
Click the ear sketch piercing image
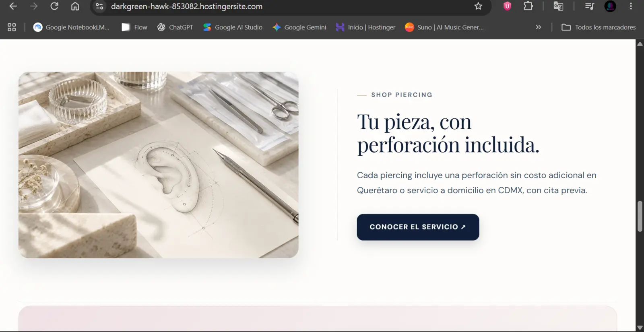(x=159, y=165)
